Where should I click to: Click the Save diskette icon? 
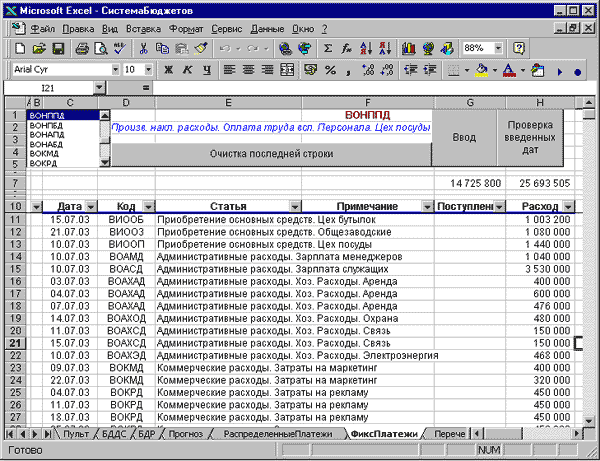(x=58, y=49)
